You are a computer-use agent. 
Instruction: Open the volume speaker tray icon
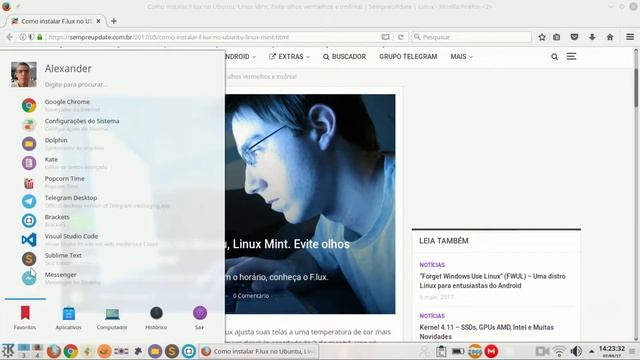(576, 351)
